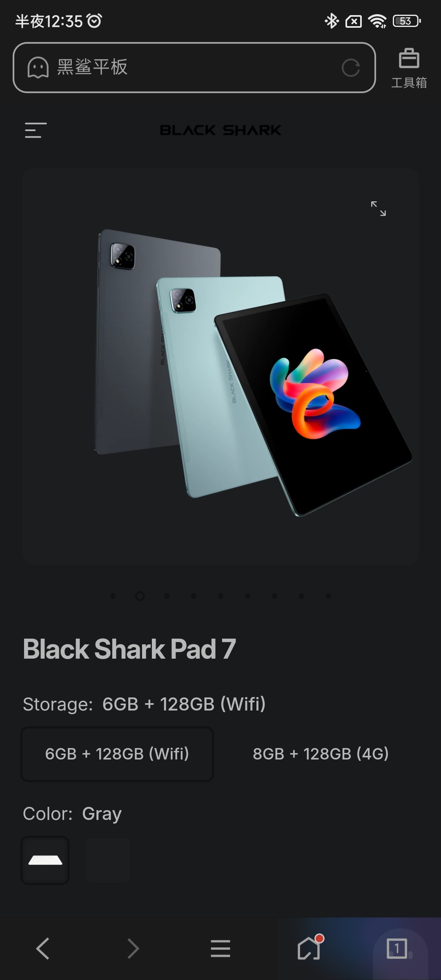Expand the product image to fullscreen
441x980 pixels.
[378, 208]
